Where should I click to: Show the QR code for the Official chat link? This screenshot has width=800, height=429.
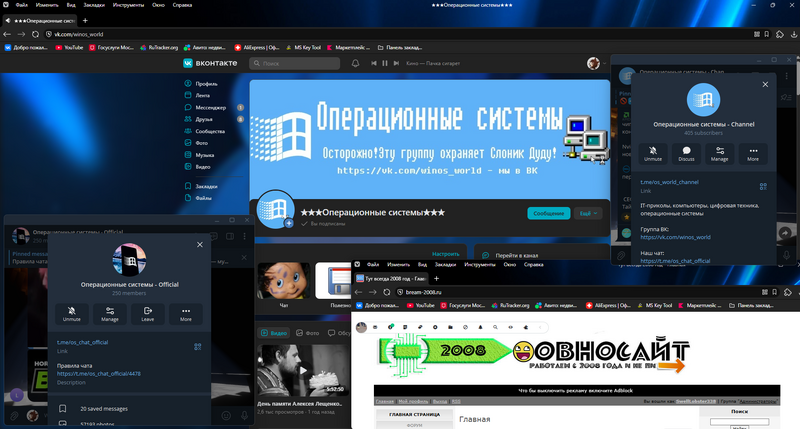(197, 347)
